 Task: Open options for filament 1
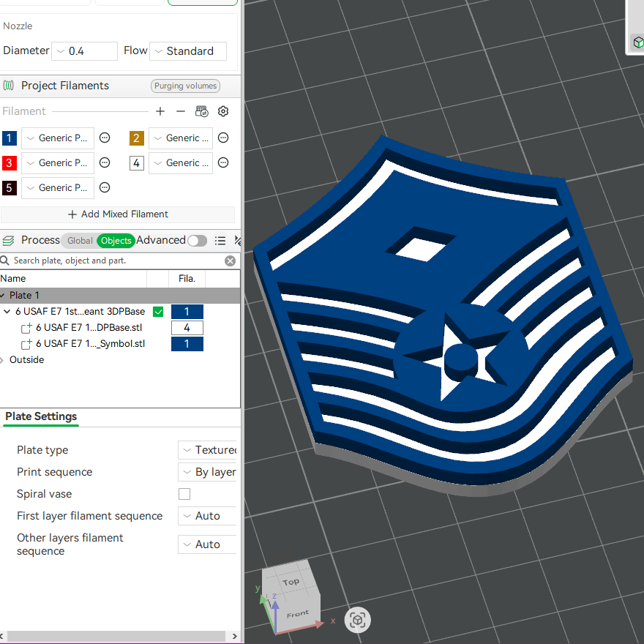coord(105,138)
